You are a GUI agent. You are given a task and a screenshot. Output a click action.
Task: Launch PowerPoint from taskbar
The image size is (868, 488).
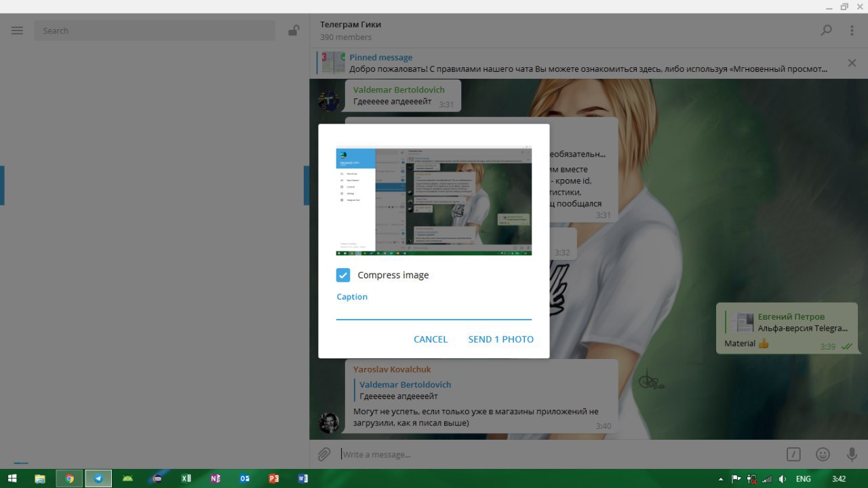(273, 478)
